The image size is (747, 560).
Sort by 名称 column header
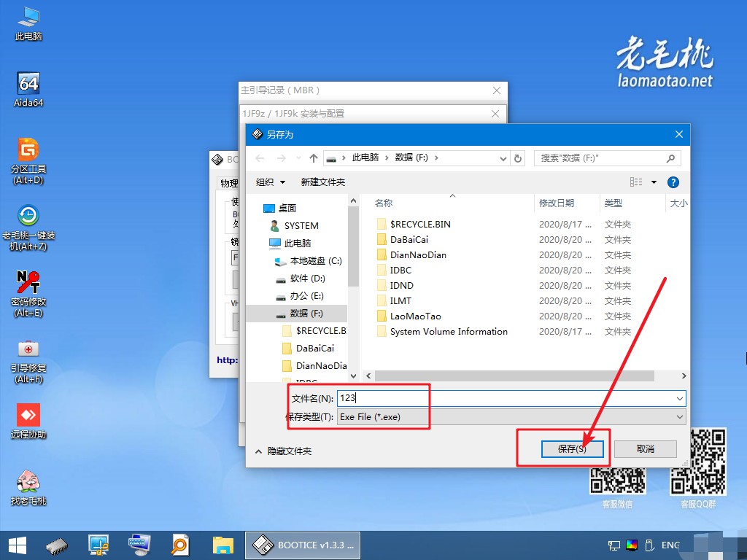click(384, 203)
